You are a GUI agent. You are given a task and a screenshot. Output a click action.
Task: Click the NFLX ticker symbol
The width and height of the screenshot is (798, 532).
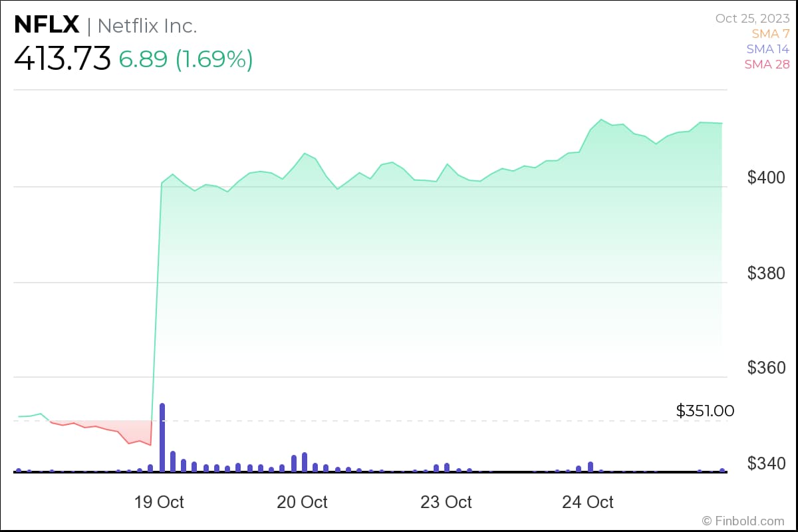[47, 25]
